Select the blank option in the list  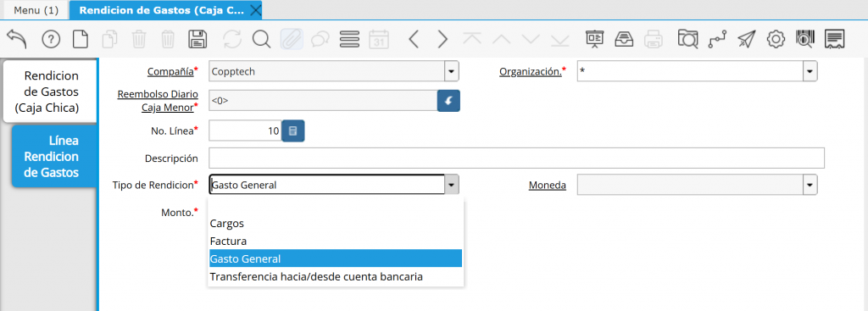(x=336, y=207)
